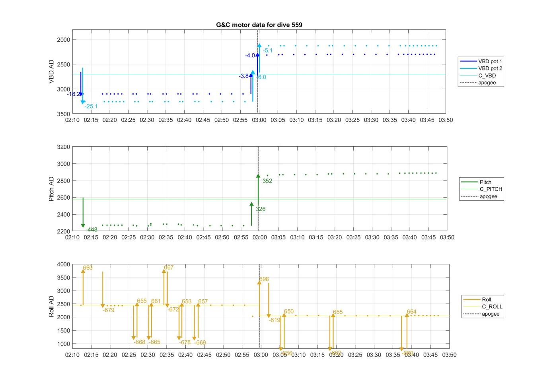The width and height of the screenshot is (557, 392).
Task: Select the 'VBD AD' y-axis label
Action: [x=51, y=72]
